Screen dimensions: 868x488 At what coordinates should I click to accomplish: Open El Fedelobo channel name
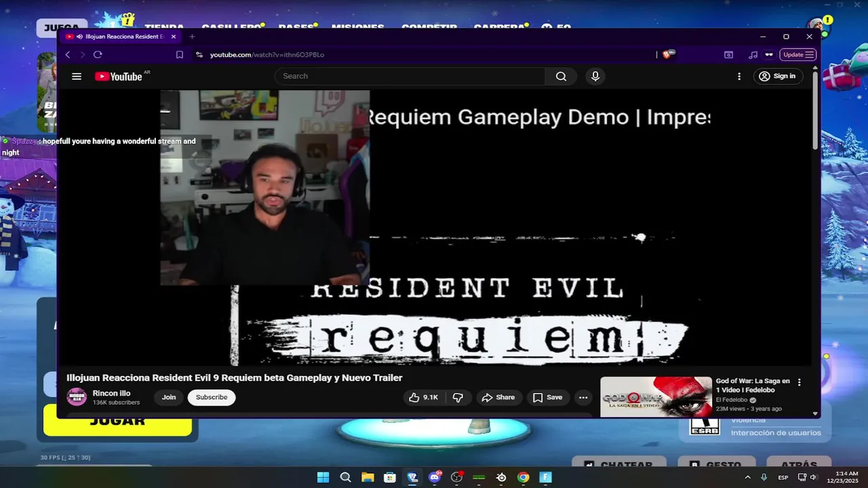[732, 400]
